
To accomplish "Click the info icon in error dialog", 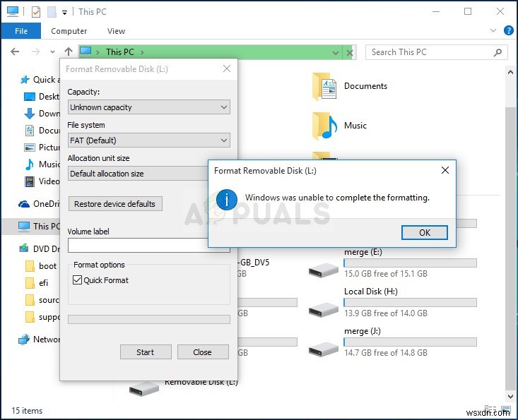I will pos(227,200).
